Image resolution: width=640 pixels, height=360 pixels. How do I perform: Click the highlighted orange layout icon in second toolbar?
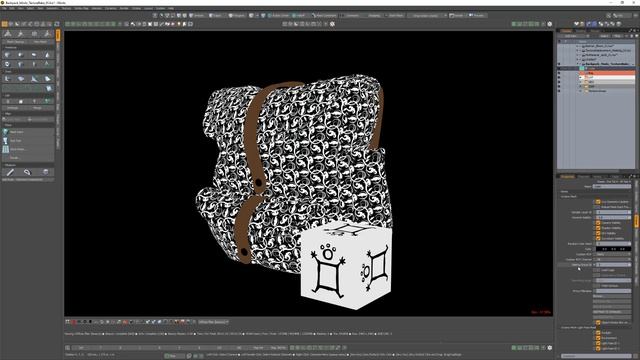[4, 24]
